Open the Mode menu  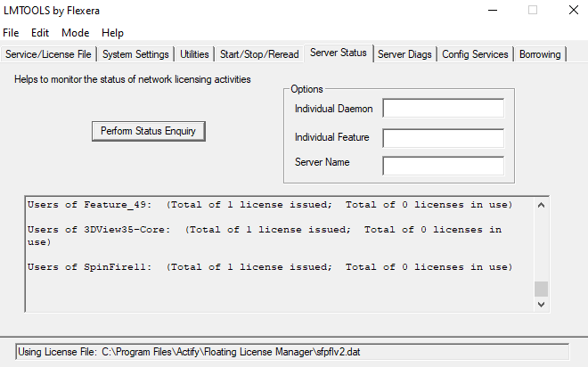[x=75, y=32]
